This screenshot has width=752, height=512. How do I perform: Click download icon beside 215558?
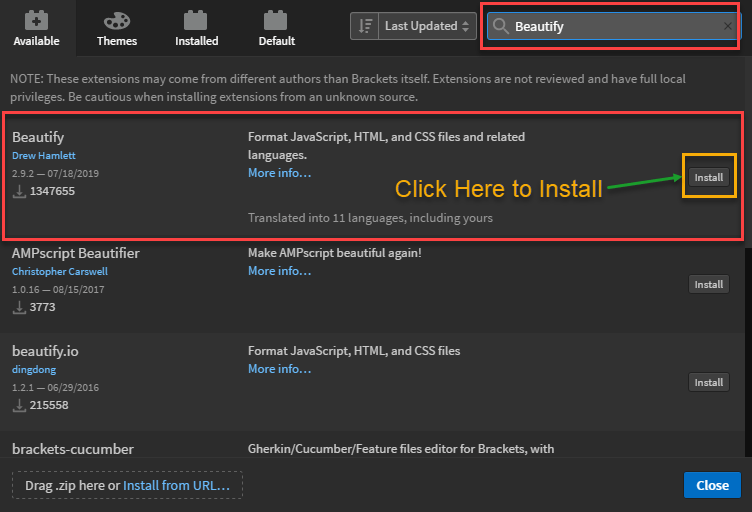tap(19, 405)
